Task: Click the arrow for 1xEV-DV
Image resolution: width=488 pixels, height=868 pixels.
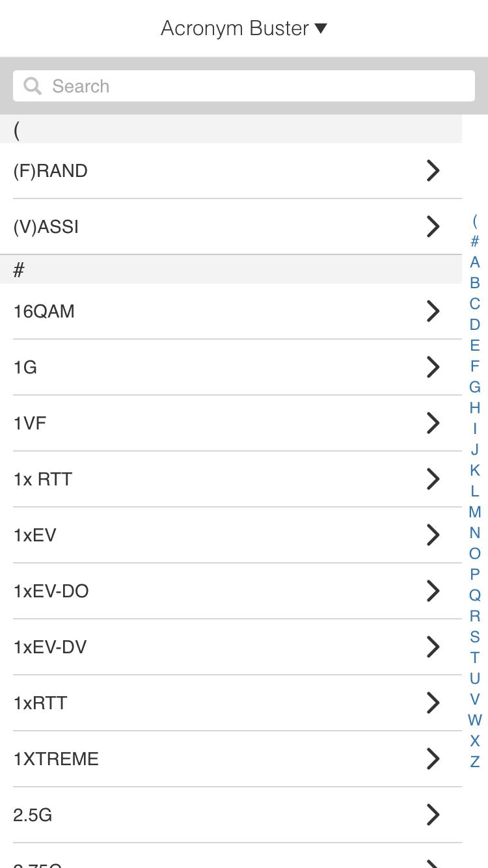Action: pyautogui.click(x=433, y=647)
